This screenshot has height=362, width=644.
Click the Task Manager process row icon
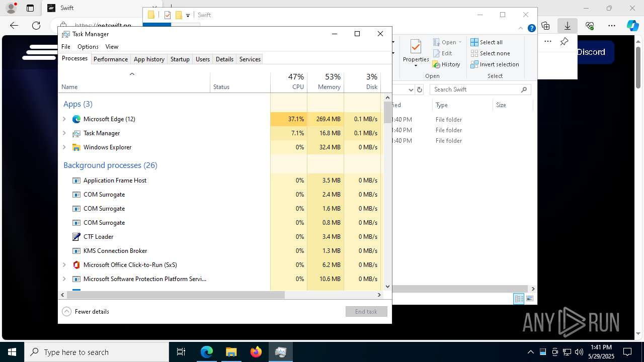76,133
